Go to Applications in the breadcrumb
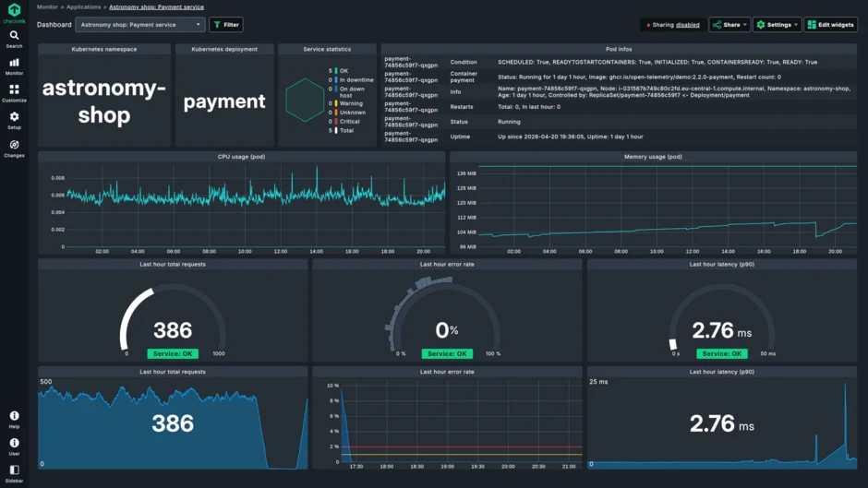Screen dimensions: 868x488 click(x=84, y=7)
